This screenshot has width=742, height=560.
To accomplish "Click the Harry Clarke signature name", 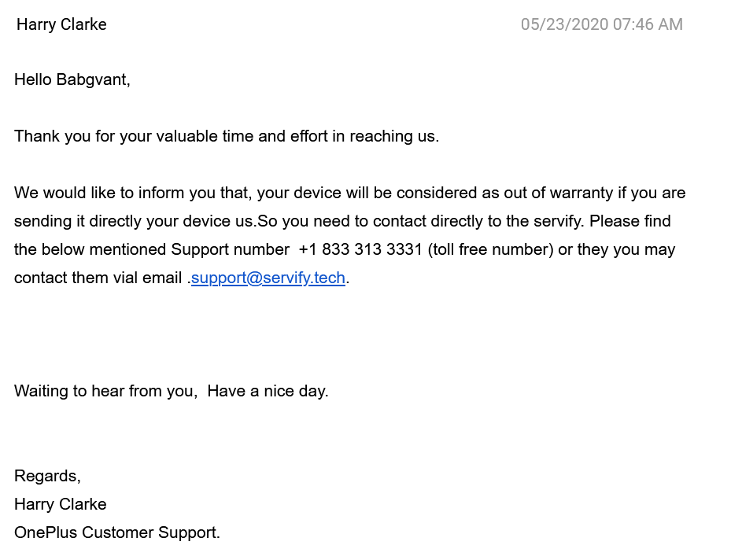I will click(60, 504).
